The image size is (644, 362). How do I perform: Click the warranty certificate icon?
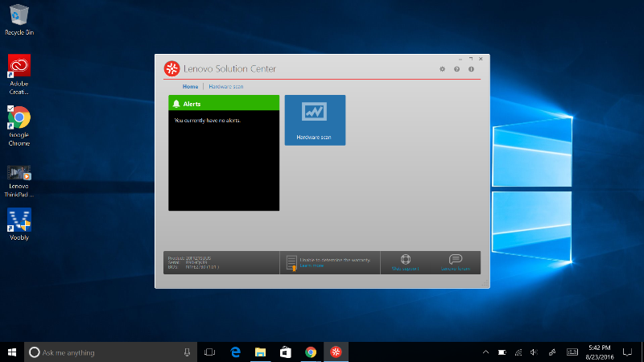pyautogui.click(x=291, y=263)
